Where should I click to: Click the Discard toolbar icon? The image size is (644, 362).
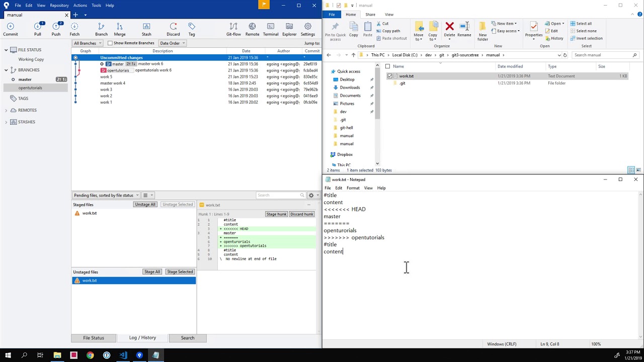[x=173, y=29]
